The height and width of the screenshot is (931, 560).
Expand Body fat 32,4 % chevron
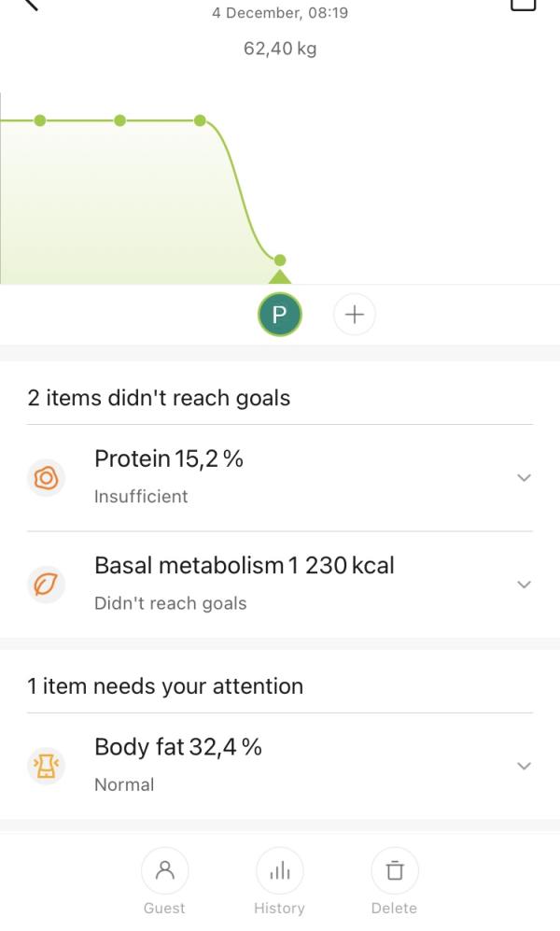point(524,766)
